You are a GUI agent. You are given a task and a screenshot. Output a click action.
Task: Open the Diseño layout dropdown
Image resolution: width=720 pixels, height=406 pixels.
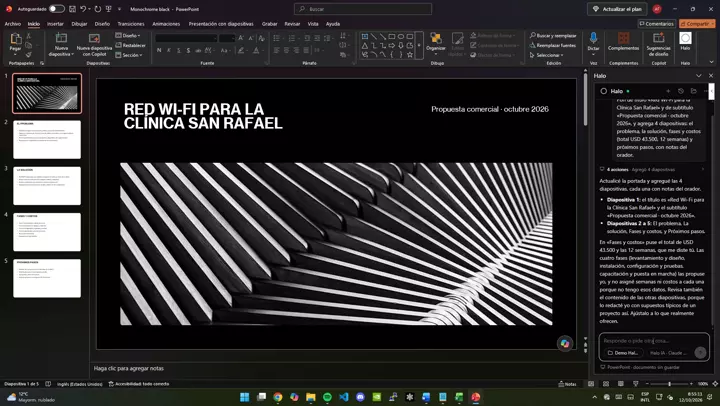coord(128,35)
